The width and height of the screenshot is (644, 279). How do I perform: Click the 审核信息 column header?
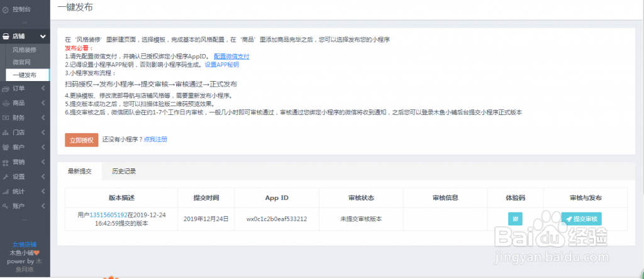(446, 198)
